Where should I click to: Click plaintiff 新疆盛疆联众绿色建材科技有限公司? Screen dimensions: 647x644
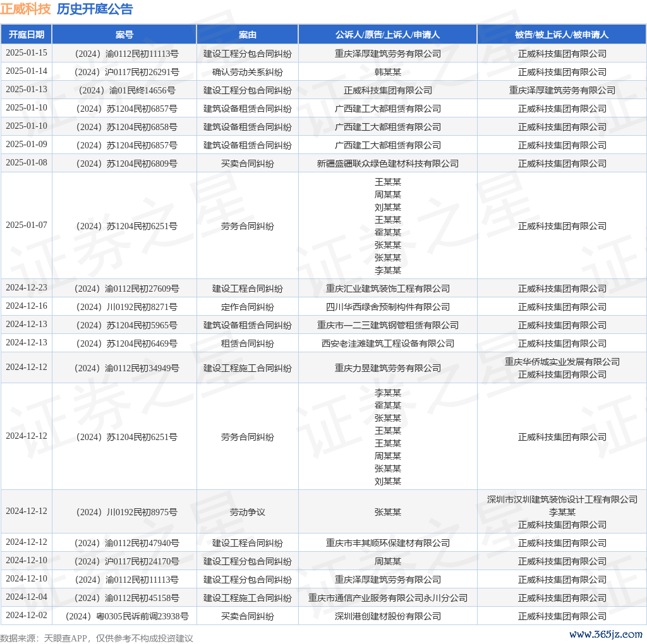388,164
